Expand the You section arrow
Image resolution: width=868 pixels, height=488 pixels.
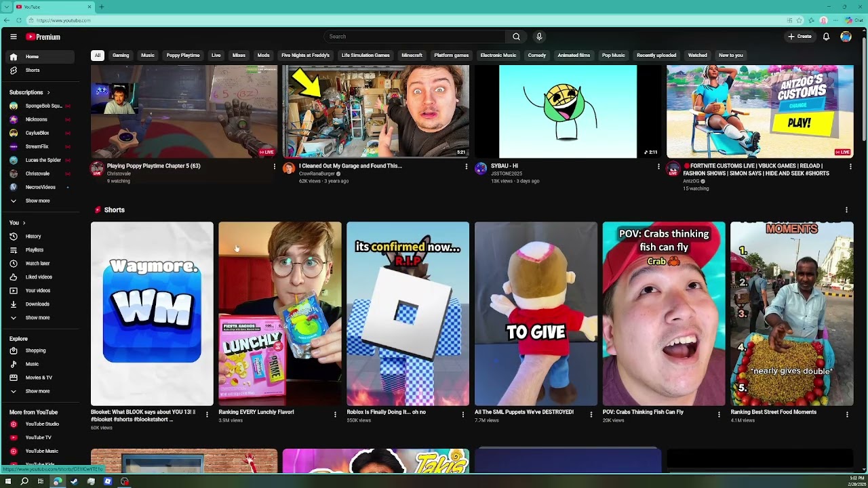coord(24,223)
